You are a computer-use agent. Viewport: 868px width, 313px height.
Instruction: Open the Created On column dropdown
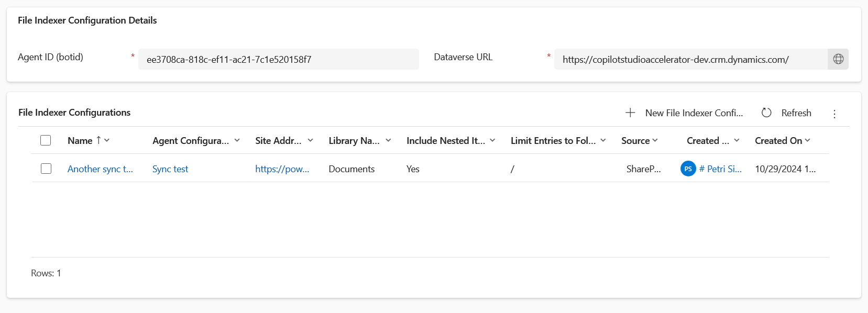click(x=807, y=140)
